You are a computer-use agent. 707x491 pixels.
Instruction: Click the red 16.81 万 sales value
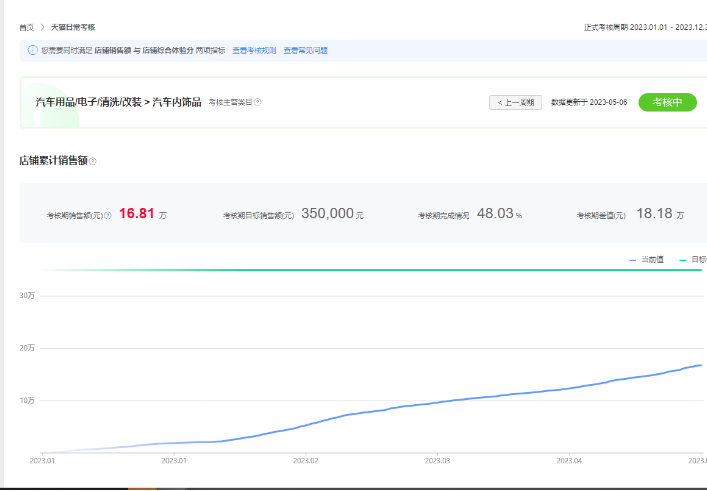[x=142, y=214]
